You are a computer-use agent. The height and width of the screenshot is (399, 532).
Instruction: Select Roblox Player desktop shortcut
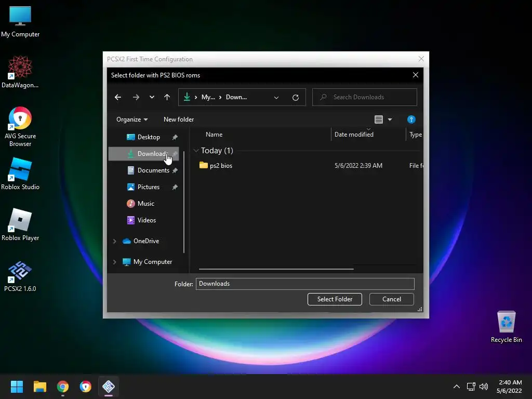pos(20,224)
